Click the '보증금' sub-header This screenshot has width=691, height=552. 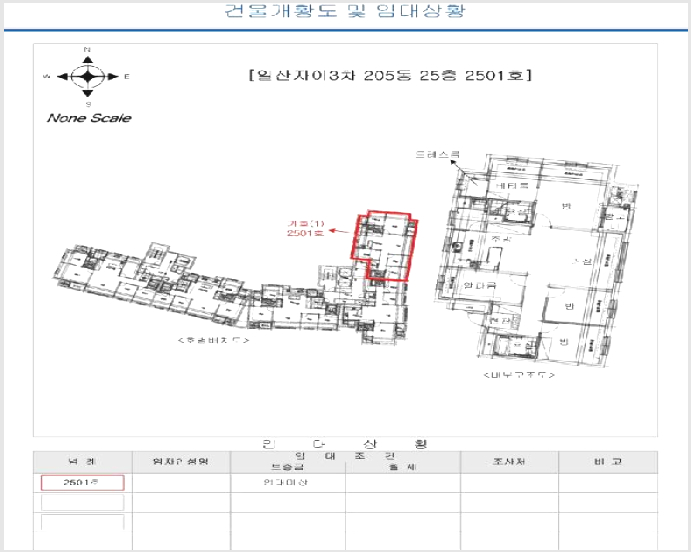point(288,467)
